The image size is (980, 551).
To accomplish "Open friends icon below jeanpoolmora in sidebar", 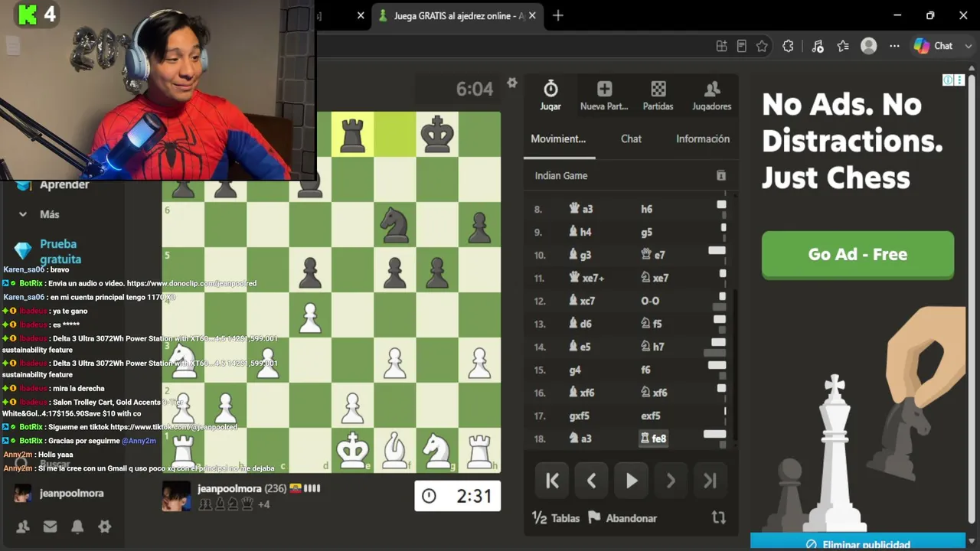I will click(x=23, y=527).
